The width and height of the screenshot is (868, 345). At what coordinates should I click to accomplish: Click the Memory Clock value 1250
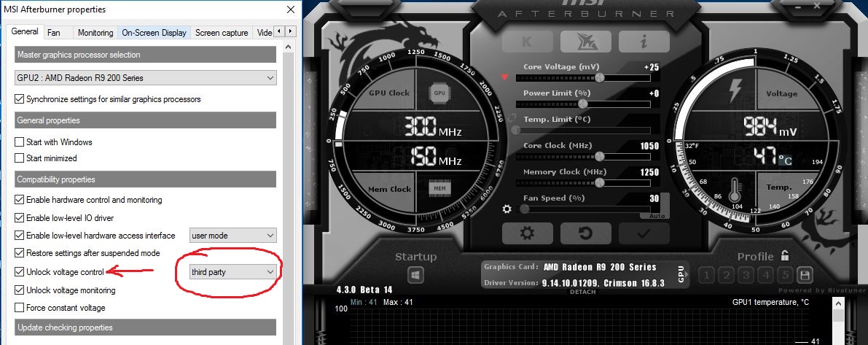[650, 172]
